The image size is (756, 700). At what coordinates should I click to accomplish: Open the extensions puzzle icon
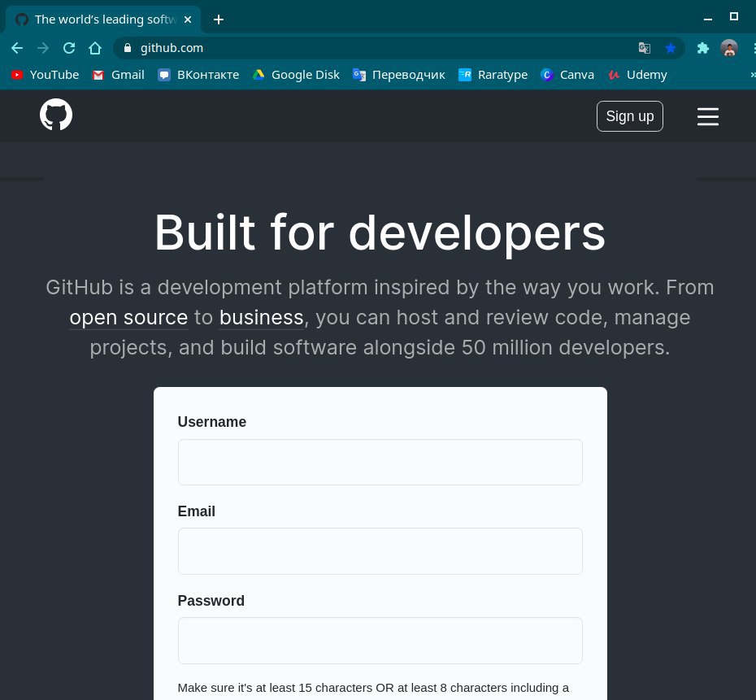click(703, 48)
